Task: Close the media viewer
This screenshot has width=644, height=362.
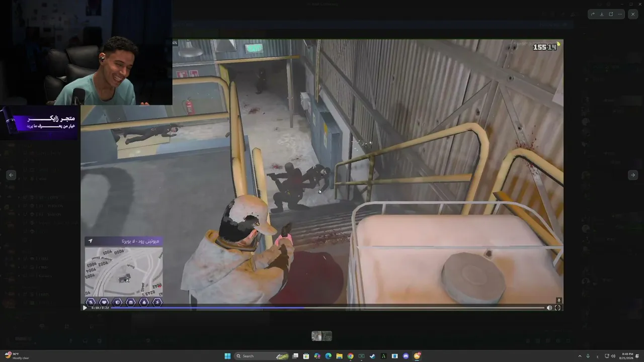Action: pos(633,14)
